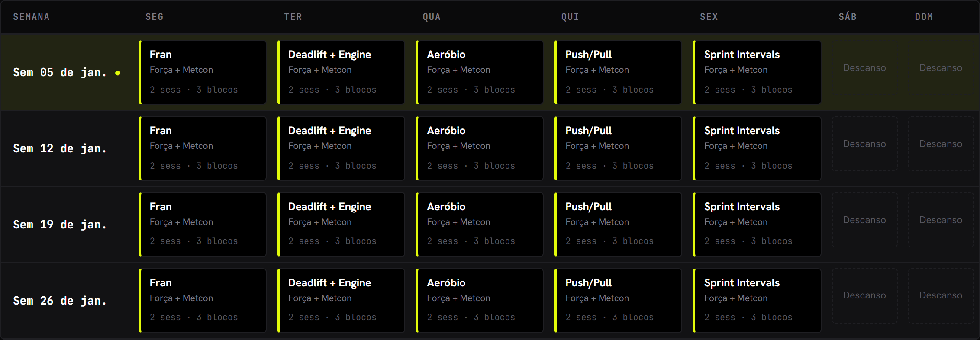Open Deadlift + Engine card for Sem 12 de jan.
The image size is (980, 340).
[x=341, y=148]
